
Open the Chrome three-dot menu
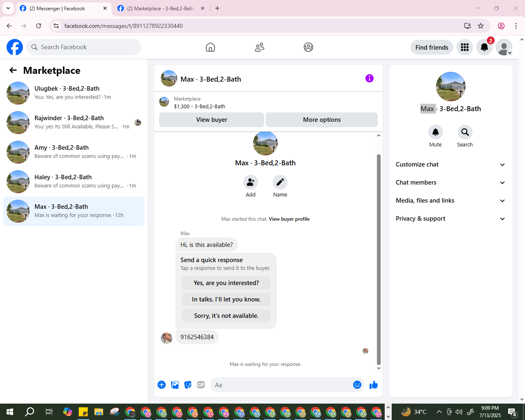pos(516,26)
